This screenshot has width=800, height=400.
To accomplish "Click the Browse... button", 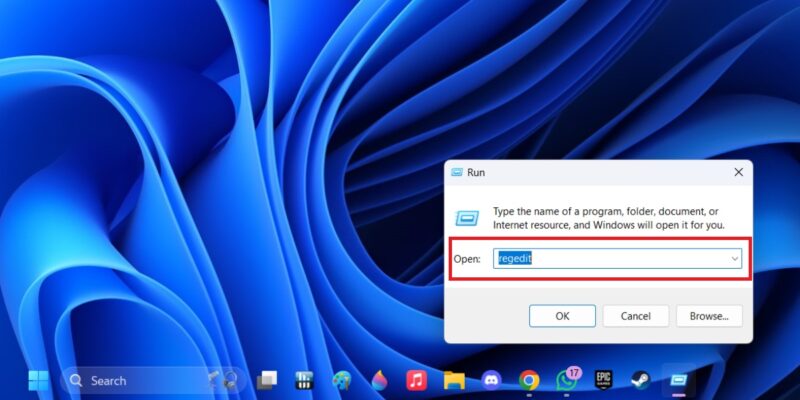I will [x=709, y=316].
